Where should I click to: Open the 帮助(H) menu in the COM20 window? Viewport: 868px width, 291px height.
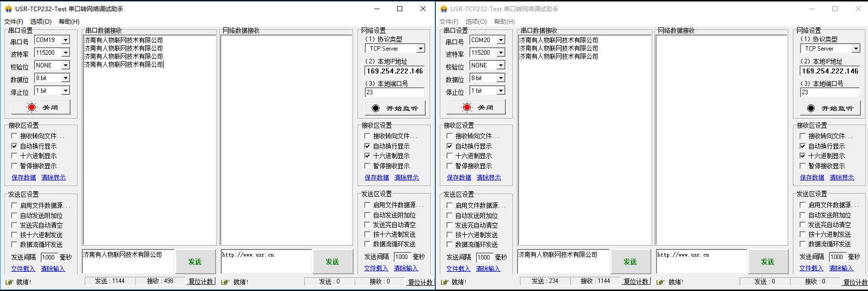coord(504,22)
